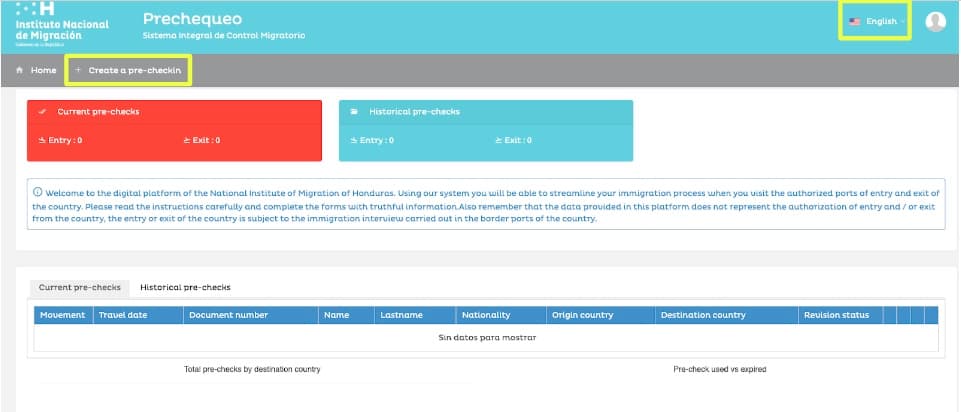Switch to the Historical pre-checks tab
This screenshot has height=412, width=961.
pos(185,287)
